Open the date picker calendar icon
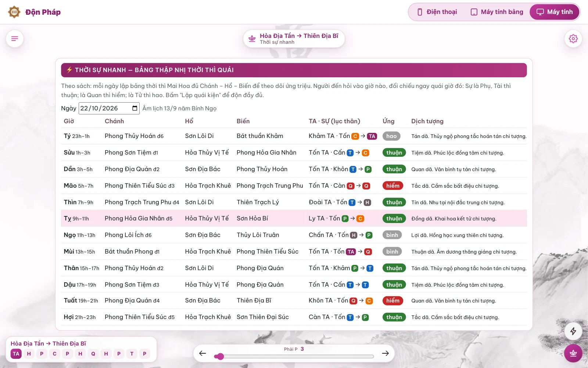This screenshot has width=588, height=368. pos(135,108)
